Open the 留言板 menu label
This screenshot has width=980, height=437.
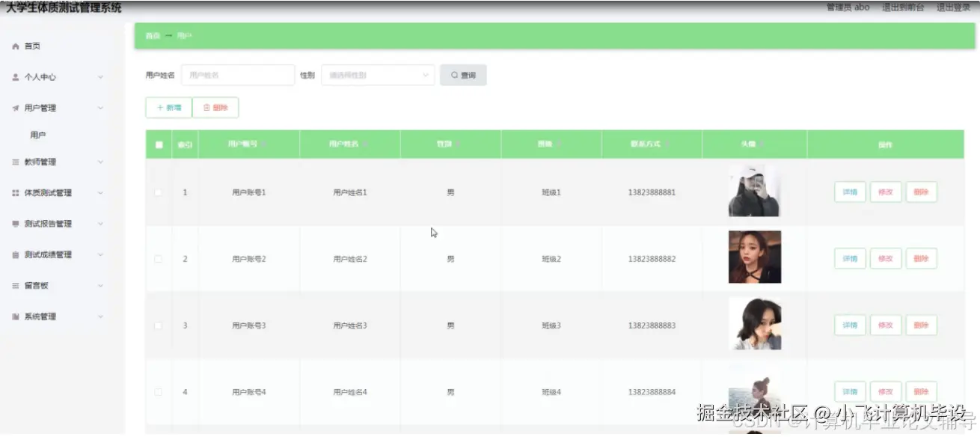[36, 286]
